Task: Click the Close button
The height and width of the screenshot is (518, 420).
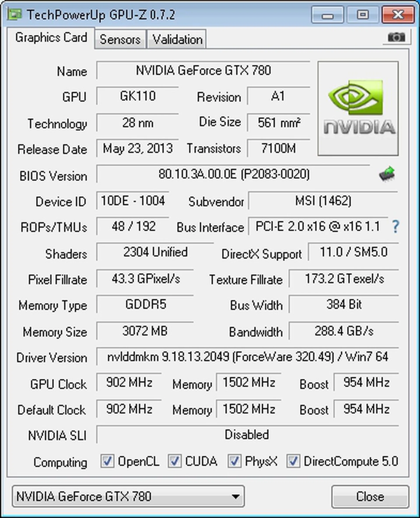Action: (x=370, y=497)
